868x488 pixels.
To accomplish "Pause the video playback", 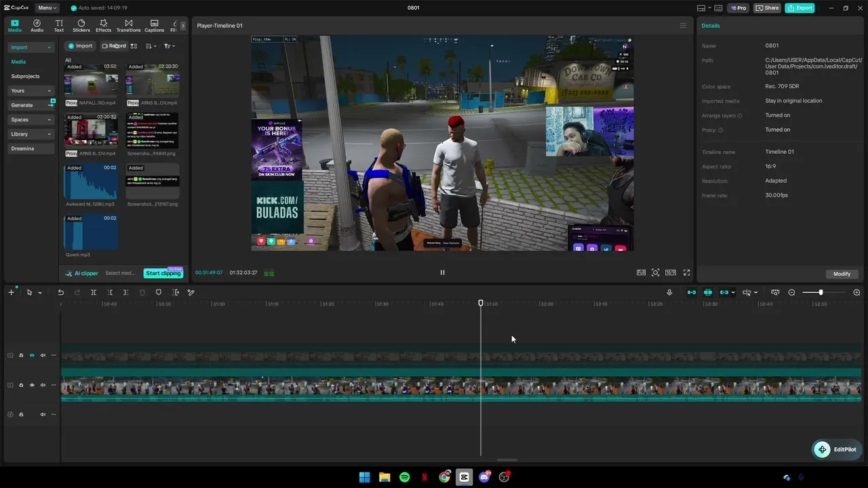I will point(442,272).
